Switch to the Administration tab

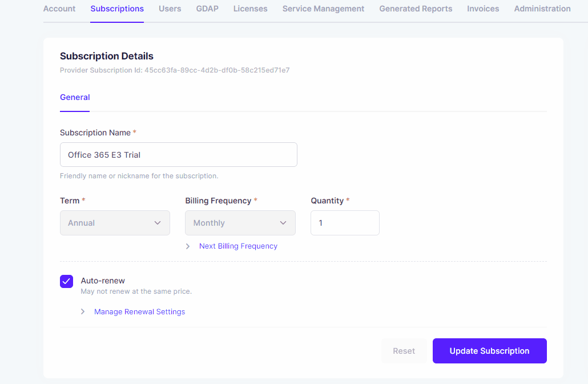(x=542, y=9)
